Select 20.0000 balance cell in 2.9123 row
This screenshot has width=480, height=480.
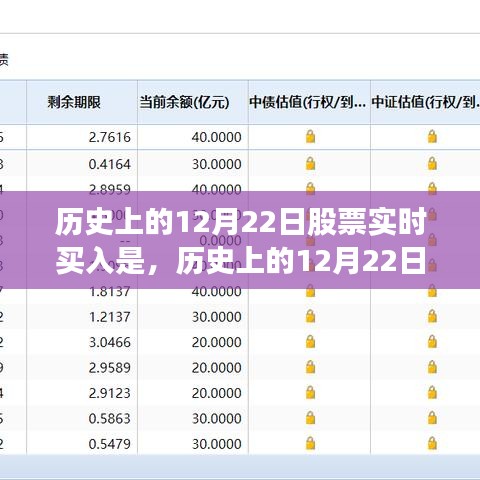[193, 393]
